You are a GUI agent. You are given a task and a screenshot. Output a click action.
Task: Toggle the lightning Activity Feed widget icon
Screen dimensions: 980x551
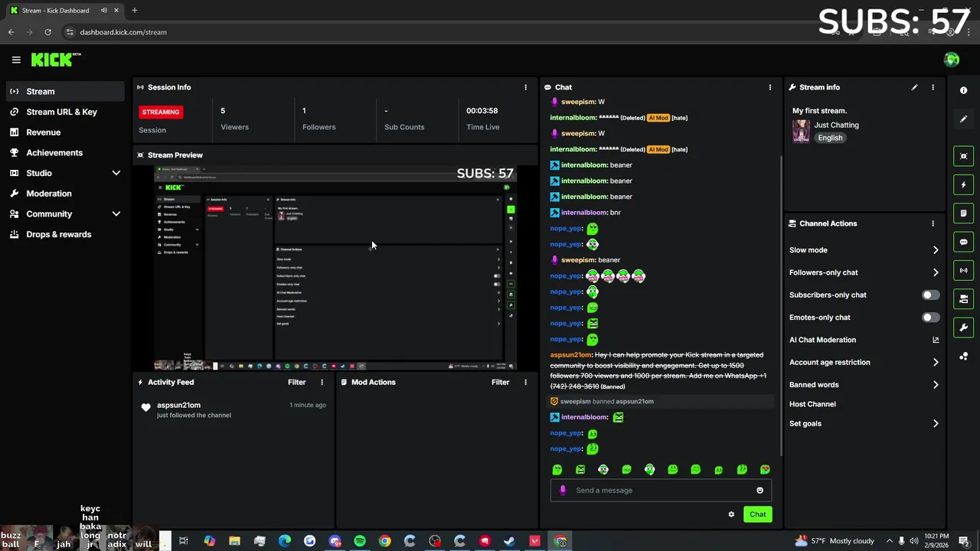[x=963, y=184]
